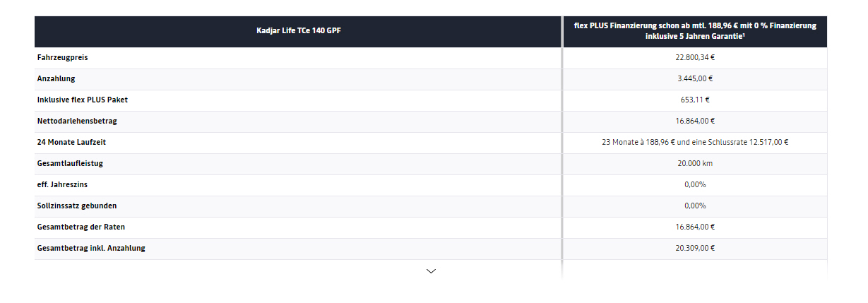Click the 653,11 € package value
Image resolution: width=868 pixels, height=303 pixels.
(695, 100)
